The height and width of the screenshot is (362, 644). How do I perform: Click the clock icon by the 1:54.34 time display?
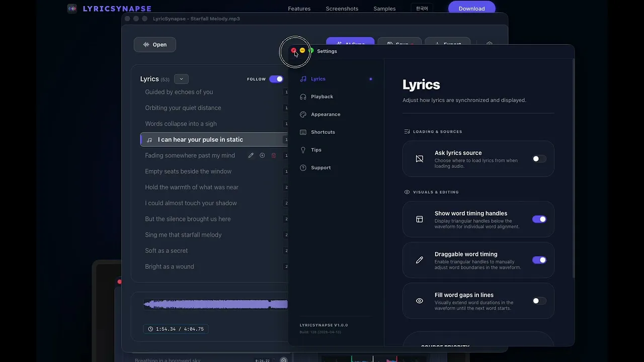tap(151, 329)
